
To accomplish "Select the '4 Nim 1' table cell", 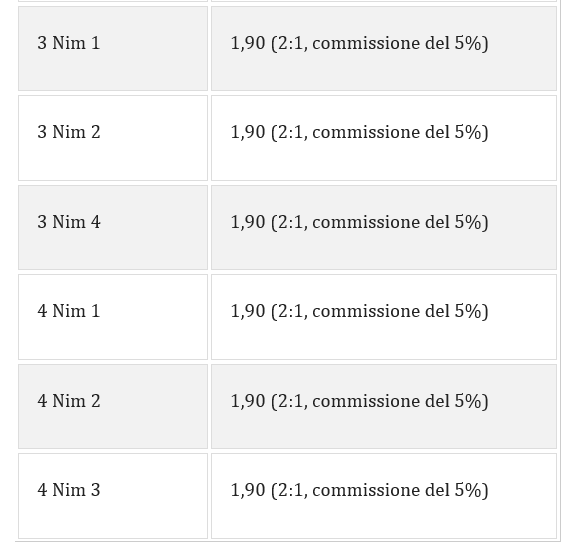I will click(113, 317).
